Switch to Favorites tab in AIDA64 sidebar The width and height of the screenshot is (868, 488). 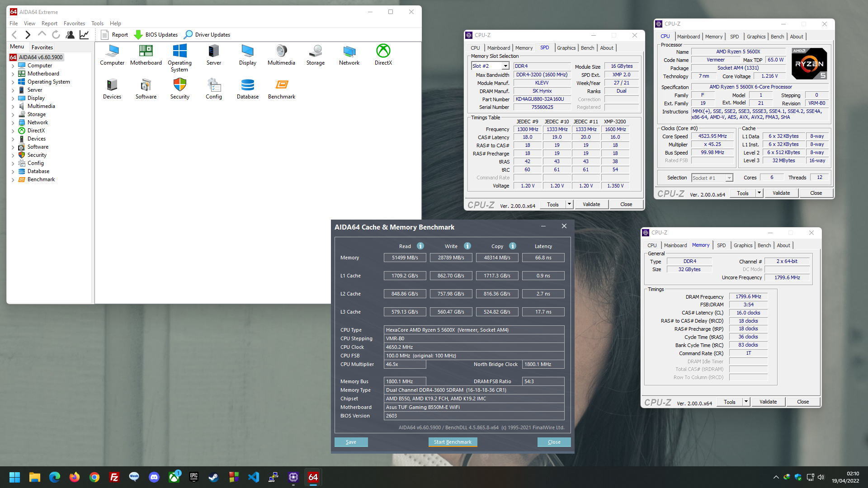42,47
